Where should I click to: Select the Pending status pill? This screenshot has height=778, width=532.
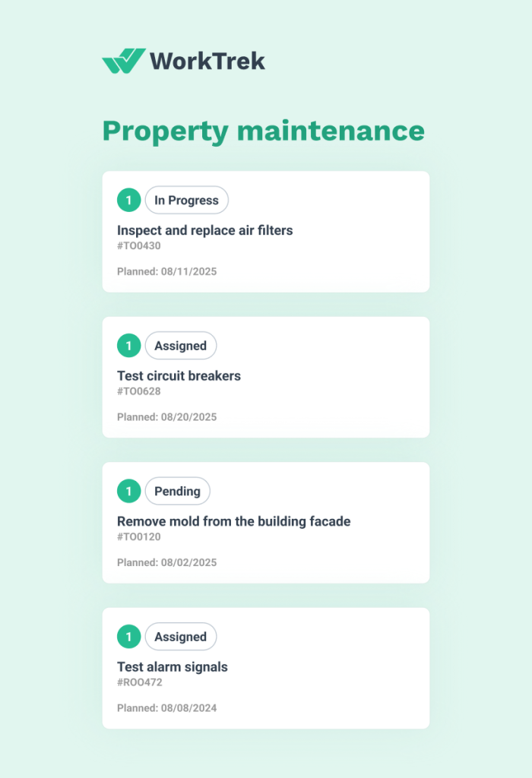(x=177, y=492)
